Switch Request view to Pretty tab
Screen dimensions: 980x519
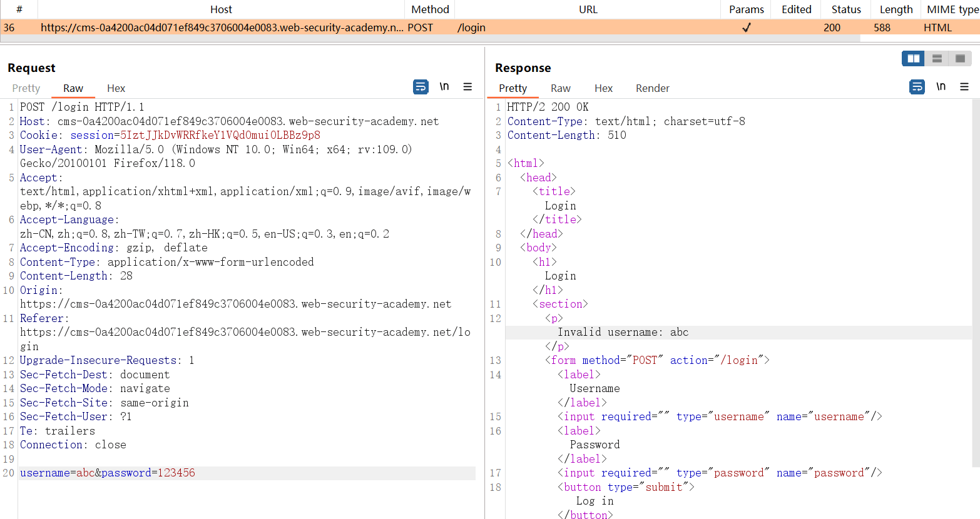tap(26, 88)
